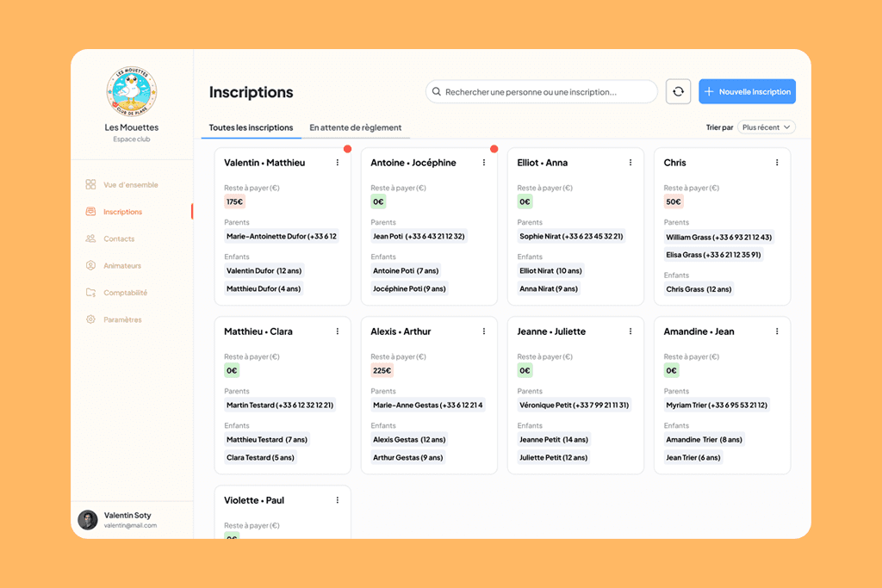The image size is (882, 588).
Task: Open options menu for Alexis • Arthur card
Action: pyautogui.click(x=484, y=331)
